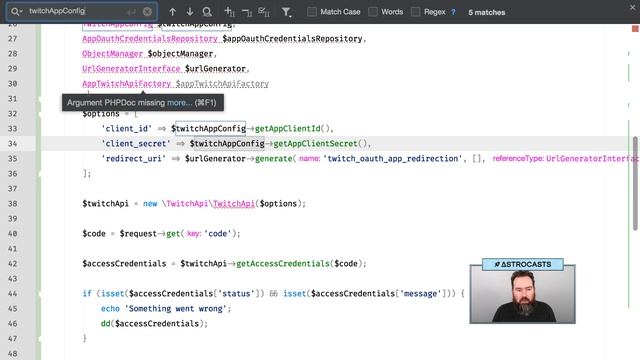
Task: Open the search filter options
Action: tap(287, 12)
